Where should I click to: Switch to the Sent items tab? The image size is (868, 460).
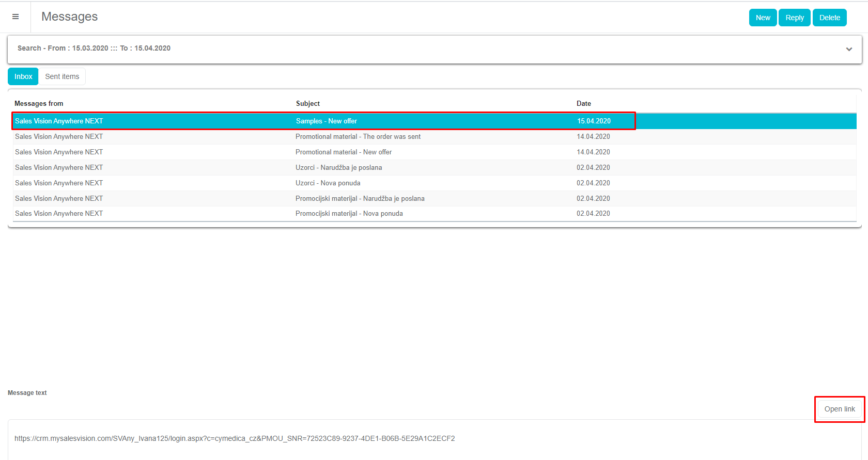pos(62,76)
